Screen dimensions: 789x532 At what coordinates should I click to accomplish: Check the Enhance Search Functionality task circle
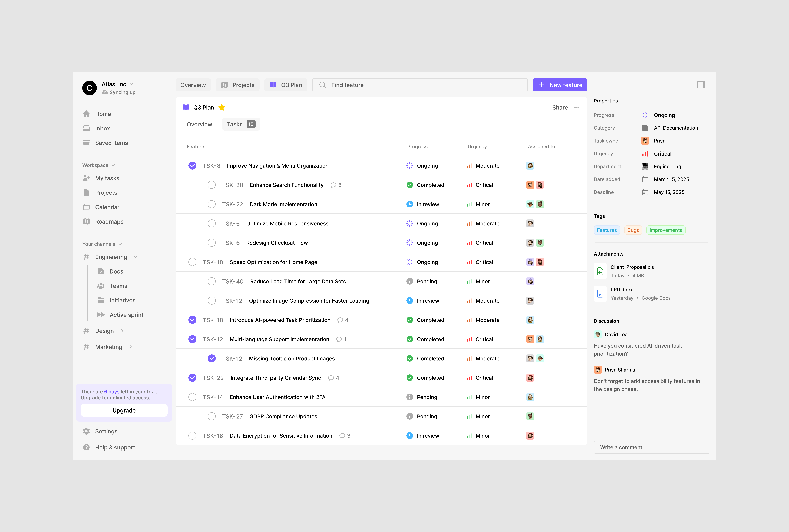212,185
